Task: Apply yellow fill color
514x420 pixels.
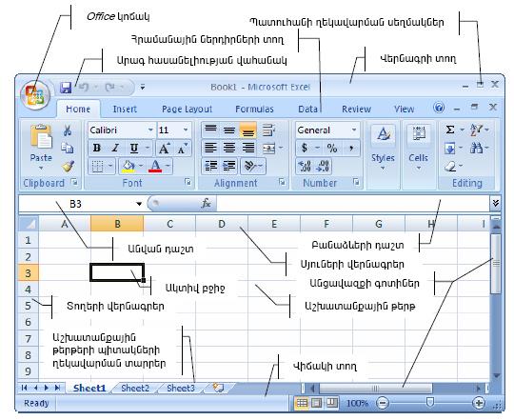Action: coord(128,166)
